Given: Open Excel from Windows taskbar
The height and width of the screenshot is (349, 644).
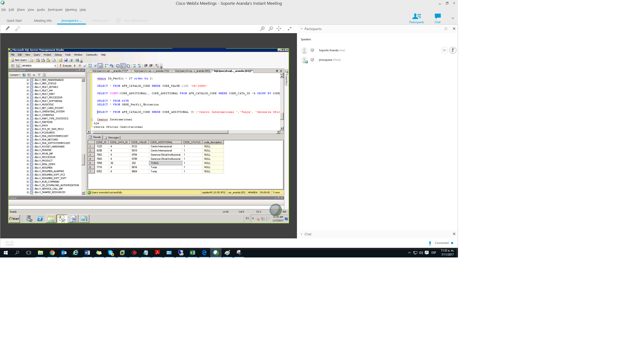Looking at the screenshot, I should [x=192, y=253].
